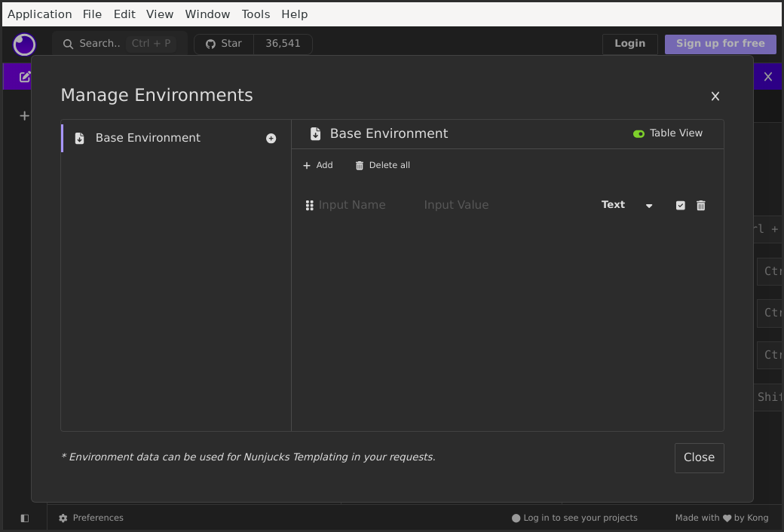Click the Search box with Ctrl + P hint

point(120,44)
